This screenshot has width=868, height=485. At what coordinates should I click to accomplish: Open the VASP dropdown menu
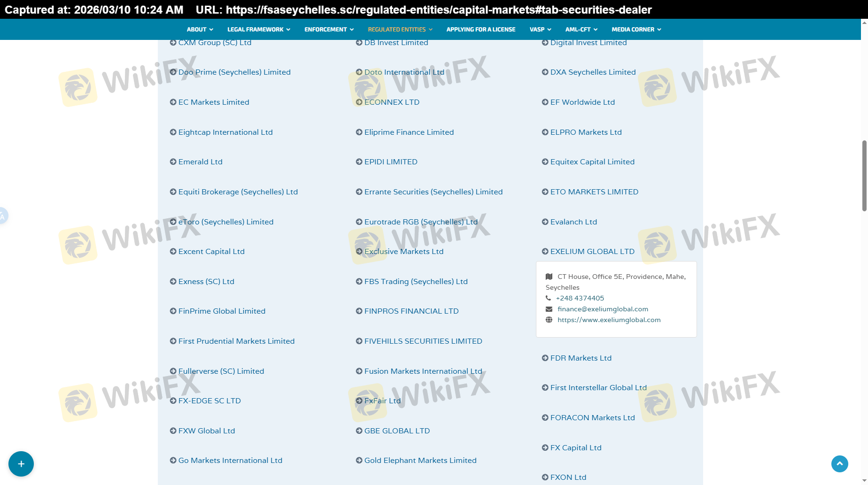[x=540, y=30]
